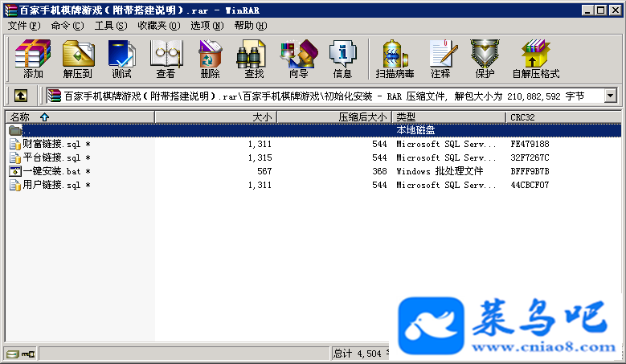Open the Commands (命令) menu
This screenshot has height=364, width=626.
click(x=68, y=26)
